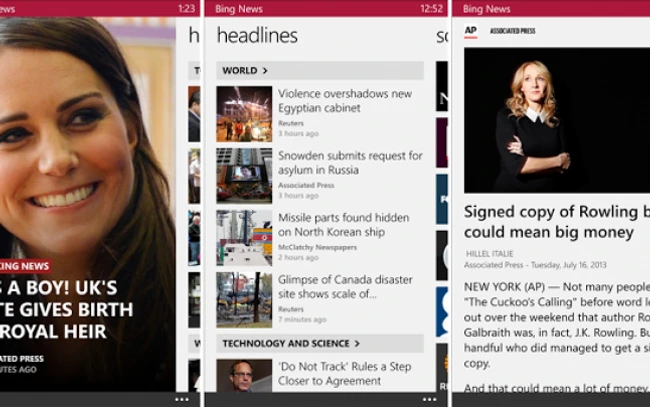Screen dimensions: 650x407
Task: Click the AP logo icon above the article
Action: pyautogui.click(x=471, y=31)
